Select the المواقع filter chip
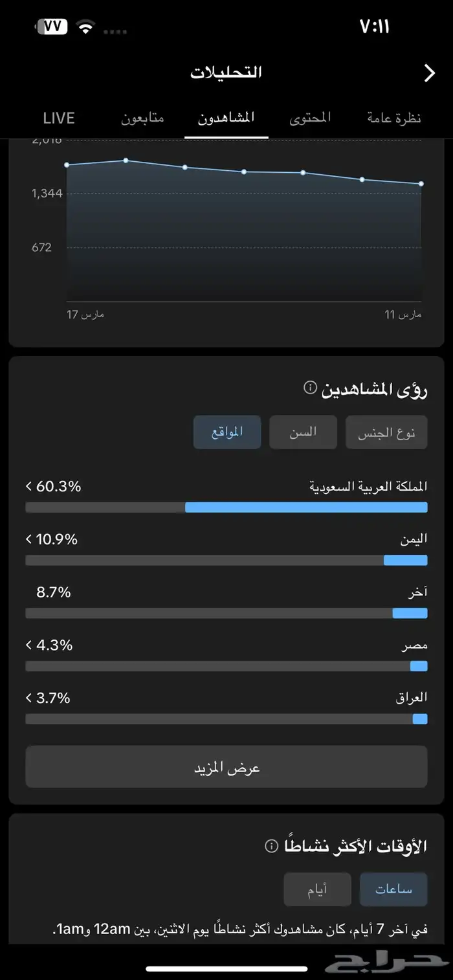Screen dimensions: 453x980 227,432
